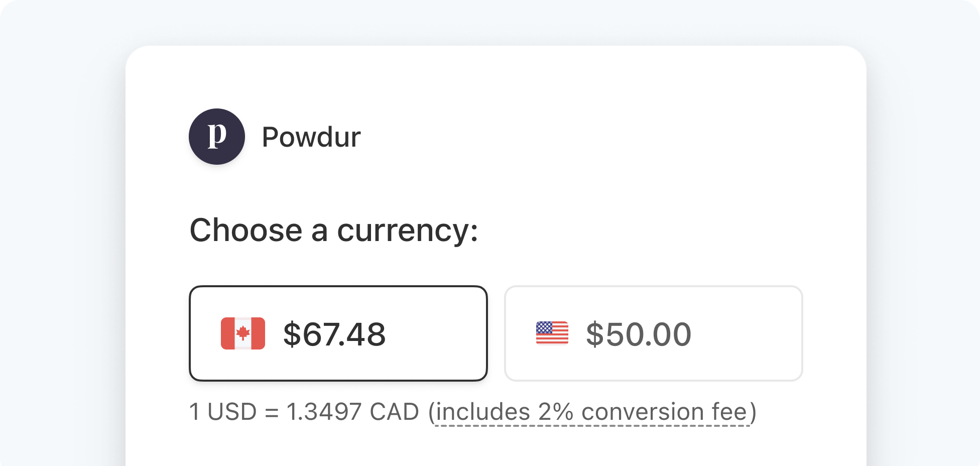Click the United States flag icon

point(552,333)
